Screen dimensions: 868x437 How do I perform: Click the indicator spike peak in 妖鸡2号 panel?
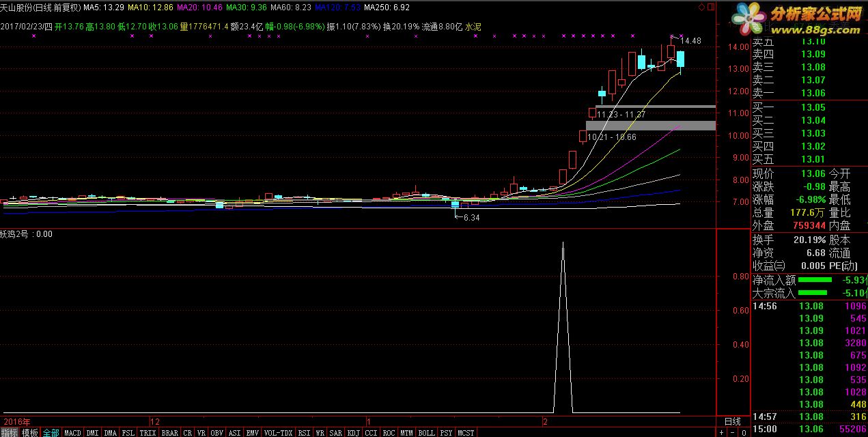pyautogui.click(x=563, y=243)
